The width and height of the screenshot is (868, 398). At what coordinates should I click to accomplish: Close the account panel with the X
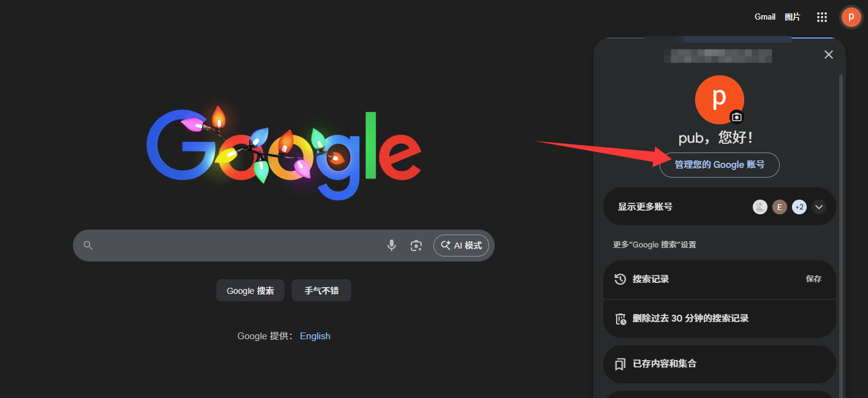point(829,54)
